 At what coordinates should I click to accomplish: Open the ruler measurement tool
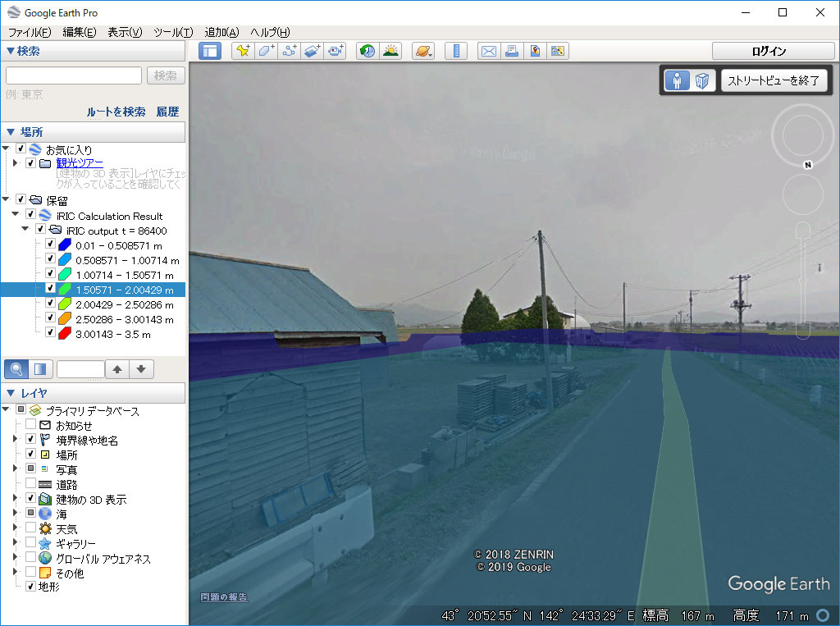[x=456, y=51]
